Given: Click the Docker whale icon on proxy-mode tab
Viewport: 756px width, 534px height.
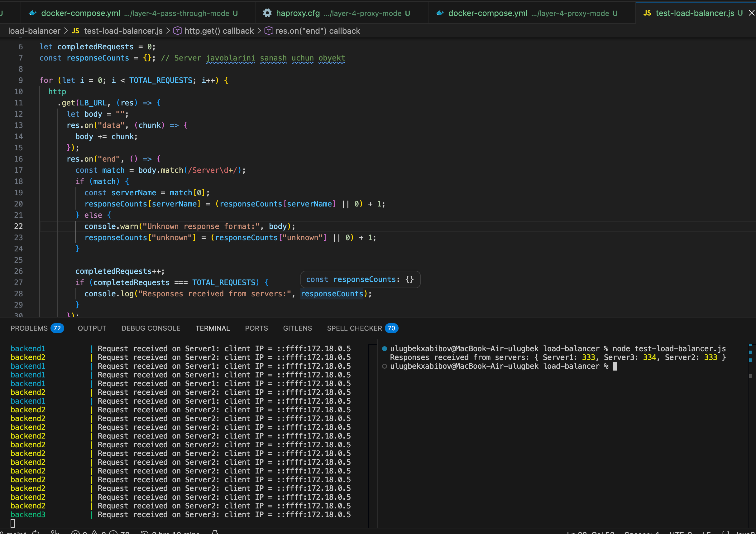Looking at the screenshot, I should (440, 13).
